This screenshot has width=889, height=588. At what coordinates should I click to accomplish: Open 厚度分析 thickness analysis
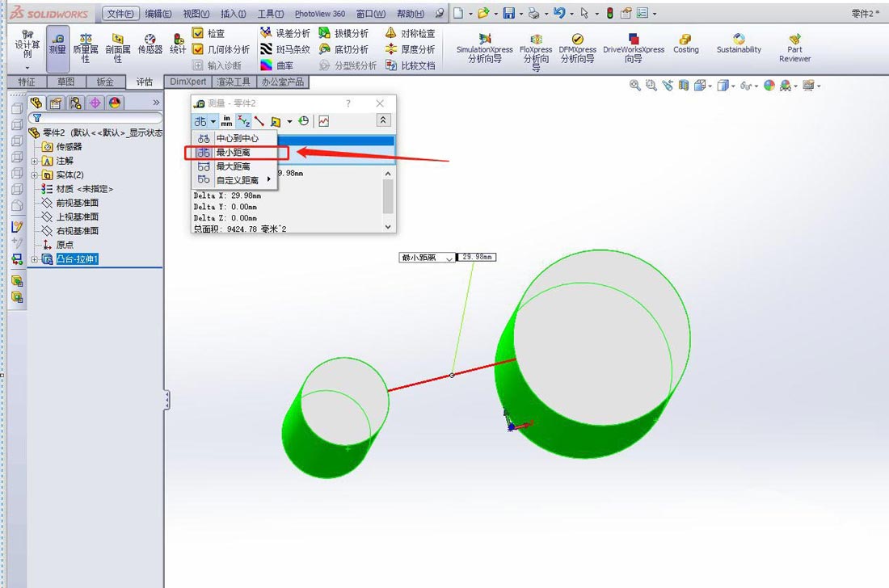(410, 49)
